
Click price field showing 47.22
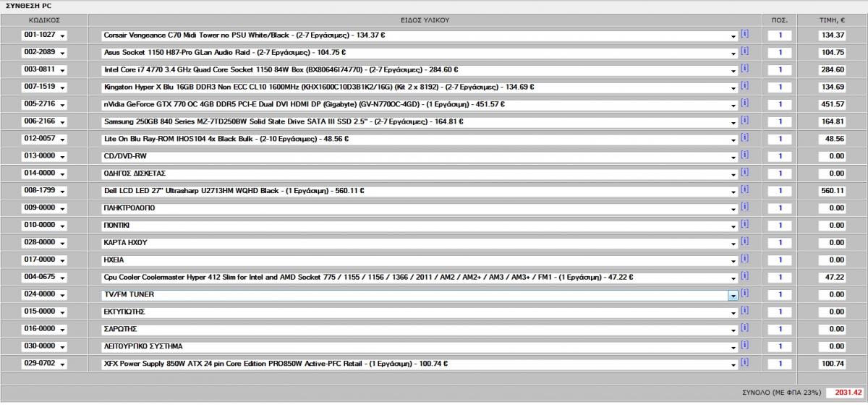click(x=832, y=278)
